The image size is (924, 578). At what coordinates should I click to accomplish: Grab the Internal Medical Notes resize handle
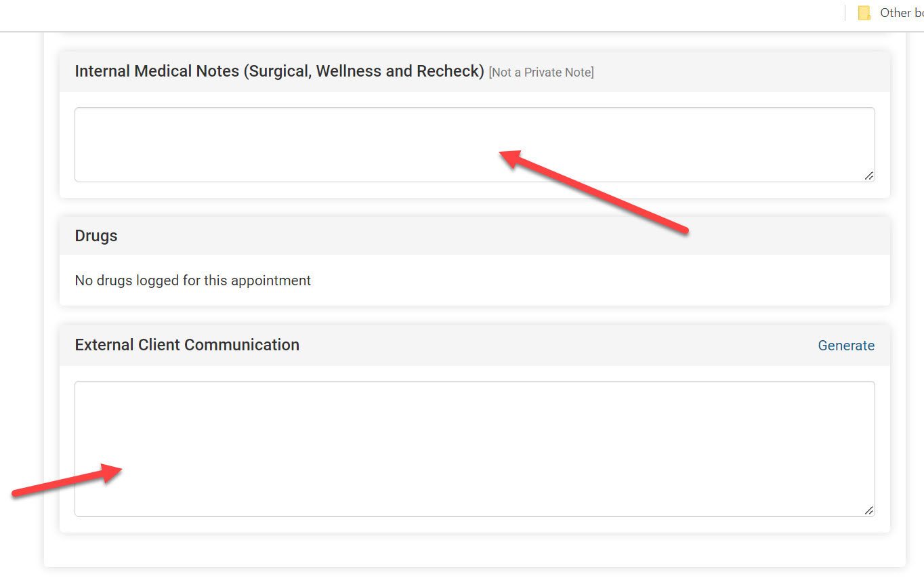[868, 176]
